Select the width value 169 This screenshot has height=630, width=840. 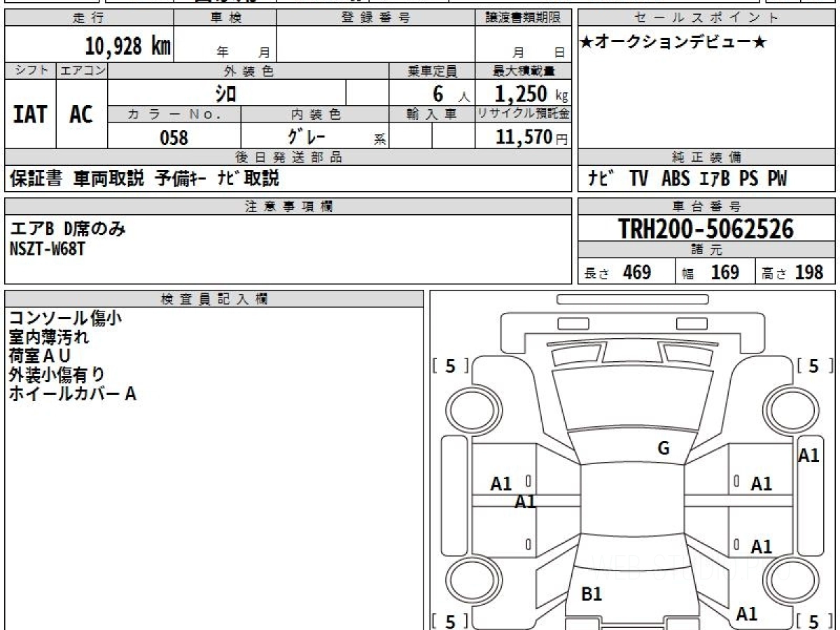724,272
